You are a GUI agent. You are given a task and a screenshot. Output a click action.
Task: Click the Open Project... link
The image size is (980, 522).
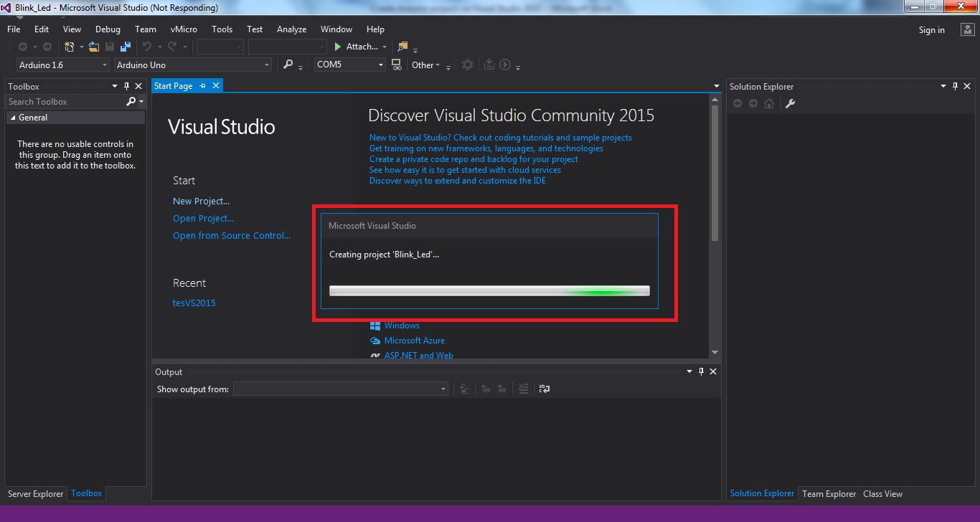203,219
